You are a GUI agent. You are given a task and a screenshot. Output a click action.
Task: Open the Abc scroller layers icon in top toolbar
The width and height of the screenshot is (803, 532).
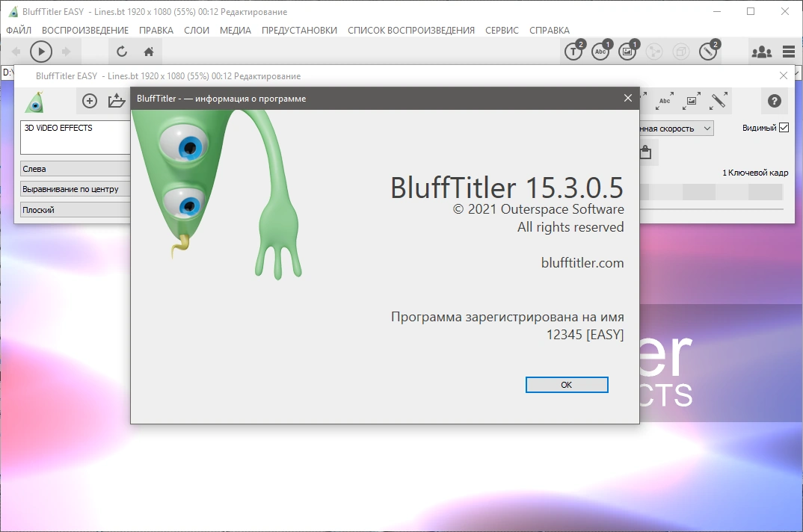tap(601, 51)
